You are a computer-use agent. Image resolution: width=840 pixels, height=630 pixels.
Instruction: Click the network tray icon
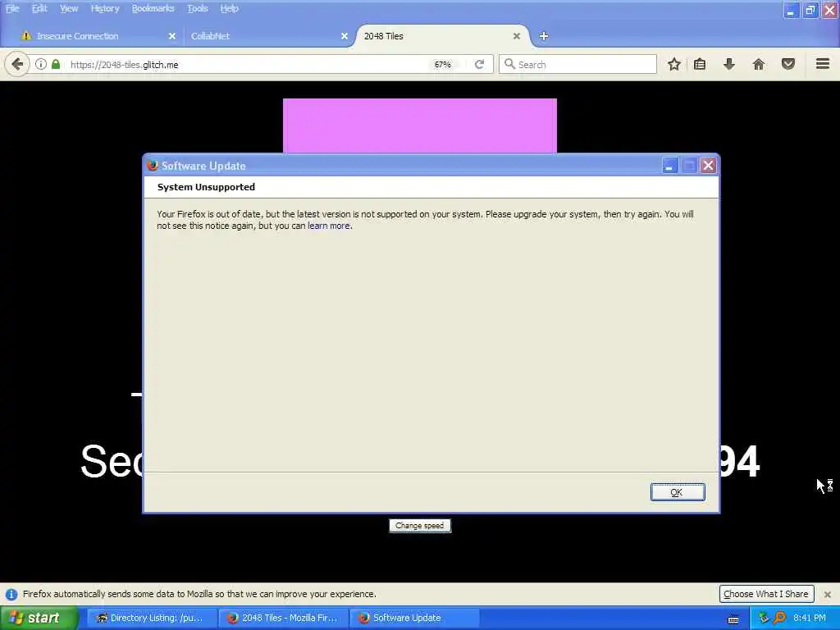click(x=764, y=618)
